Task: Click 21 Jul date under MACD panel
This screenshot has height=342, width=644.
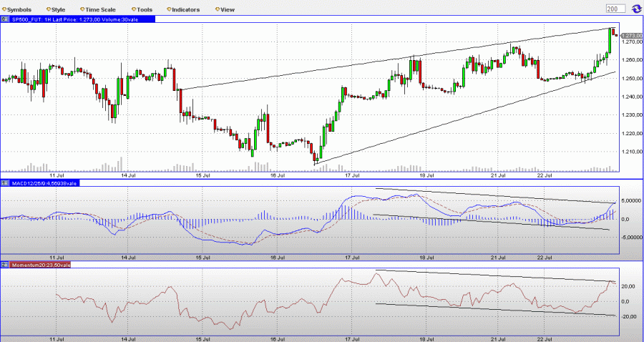Action: coord(498,258)
